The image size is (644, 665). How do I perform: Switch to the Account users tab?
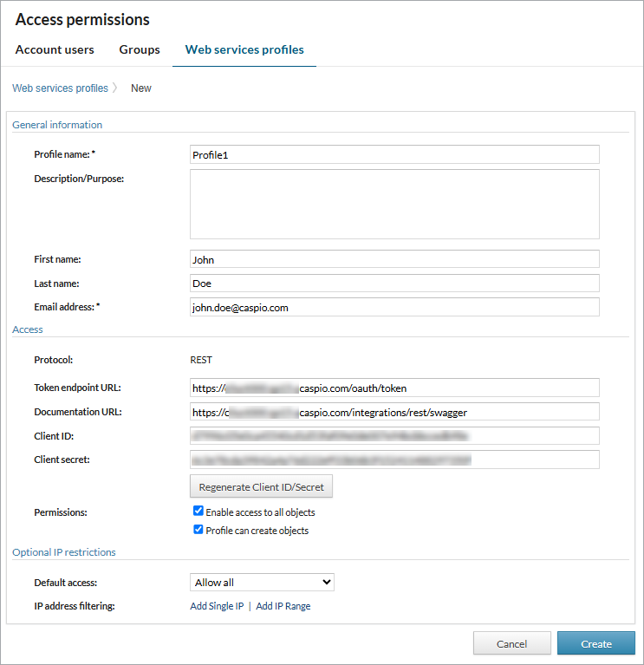pyautogui.click(x=55, y=49)
